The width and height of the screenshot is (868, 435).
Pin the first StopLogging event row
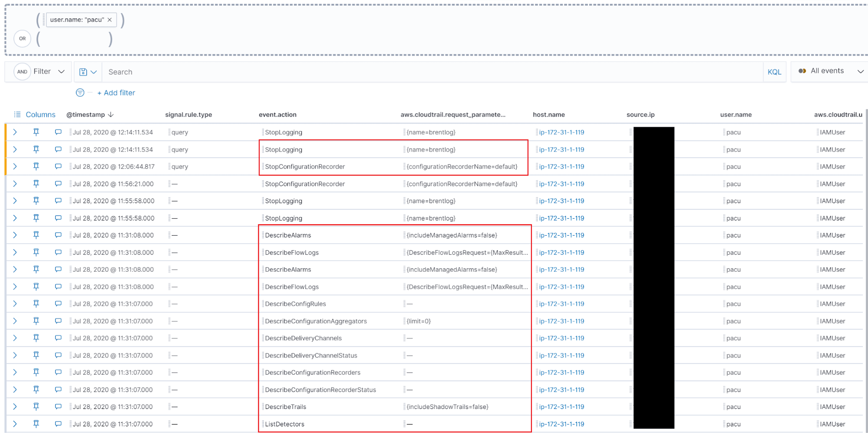pyautogui.click(x=36, y=132)
